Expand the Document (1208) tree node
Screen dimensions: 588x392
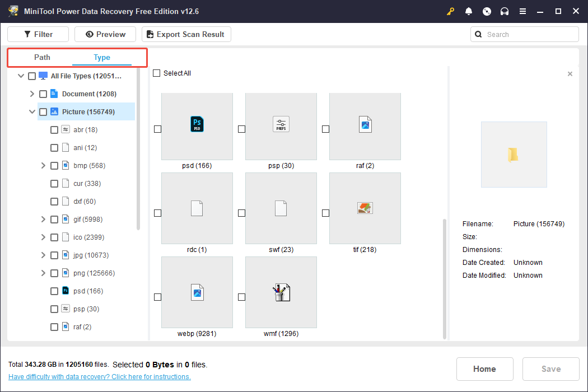[32, 94]
